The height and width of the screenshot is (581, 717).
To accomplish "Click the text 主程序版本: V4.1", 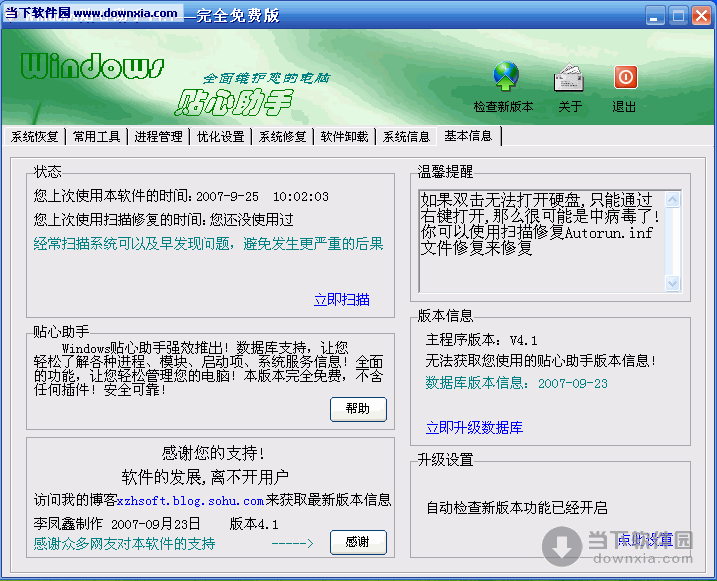I will point(481,340).
